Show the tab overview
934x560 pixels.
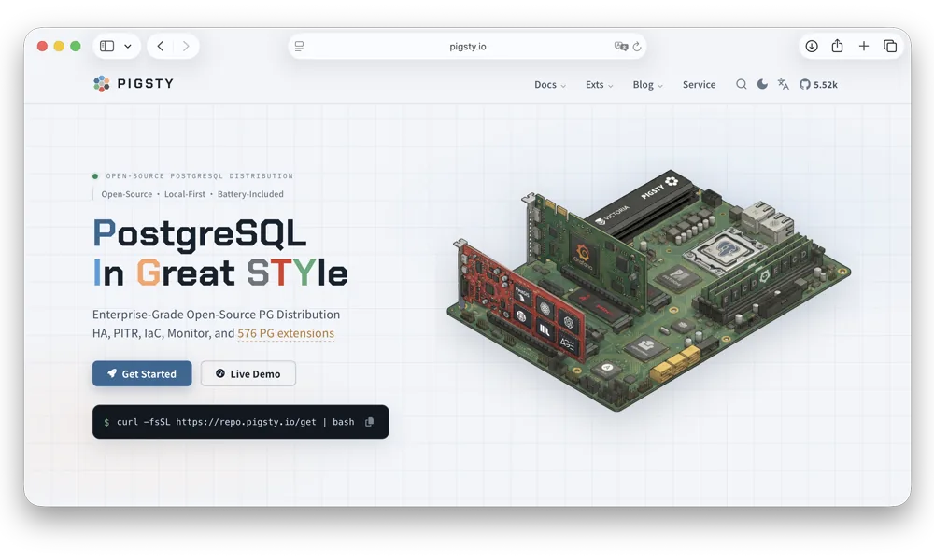(890, 46)
